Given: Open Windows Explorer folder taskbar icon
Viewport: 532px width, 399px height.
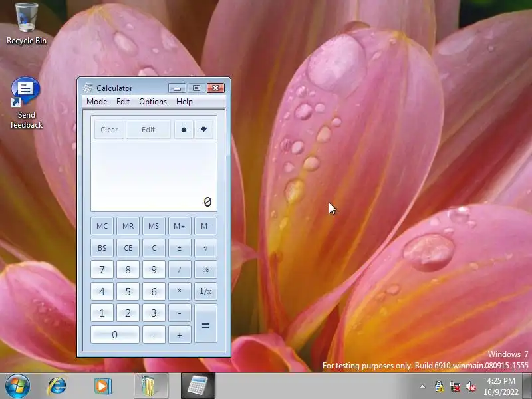Looking at the screenshot, I should [150, 386].
